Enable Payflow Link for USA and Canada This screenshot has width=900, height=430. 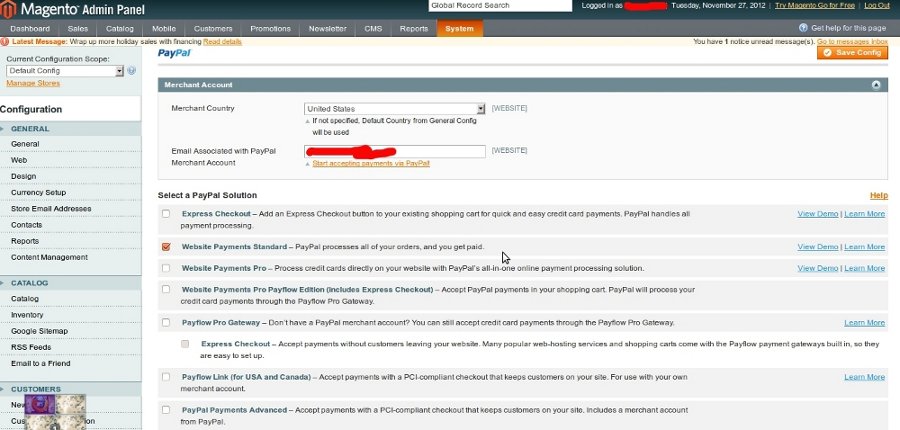(166, 377)
